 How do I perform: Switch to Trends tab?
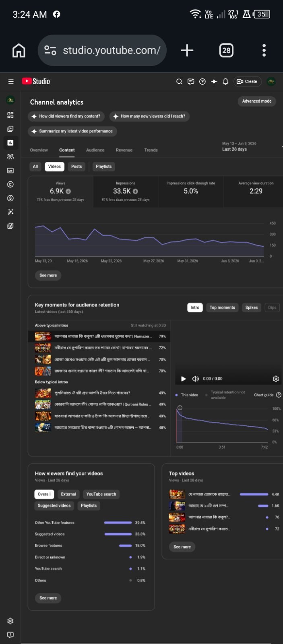pos(151,150)
